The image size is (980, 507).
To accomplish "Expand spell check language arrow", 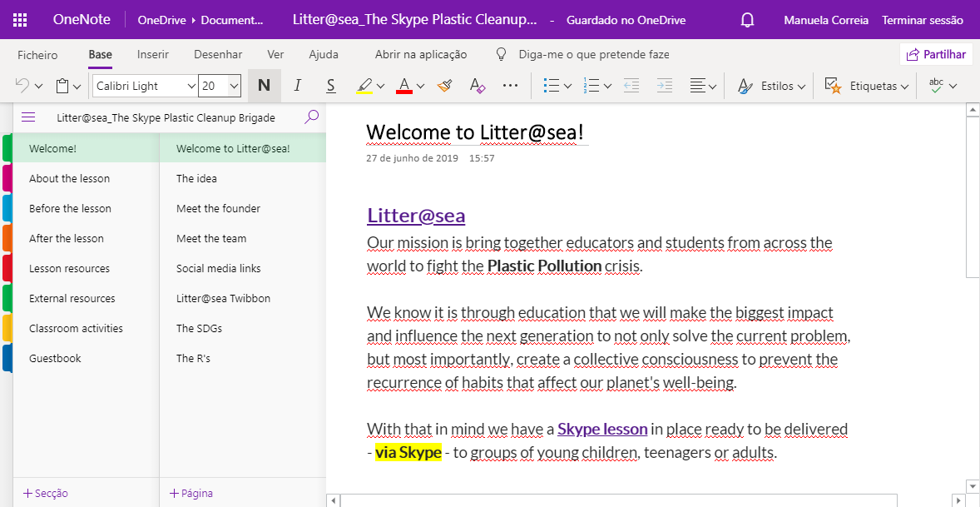I will coord(953,87).
